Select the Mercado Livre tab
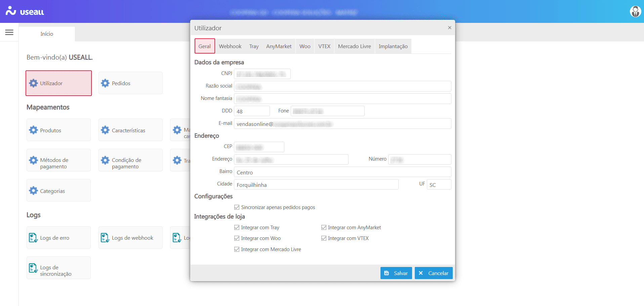 pyautogui.click(x=354, y=46)
